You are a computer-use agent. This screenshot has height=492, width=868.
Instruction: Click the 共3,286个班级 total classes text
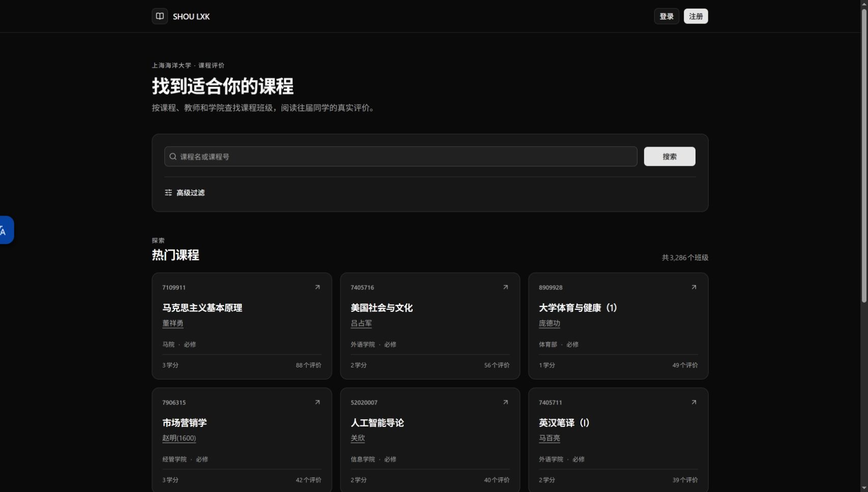tap(685, 258)
